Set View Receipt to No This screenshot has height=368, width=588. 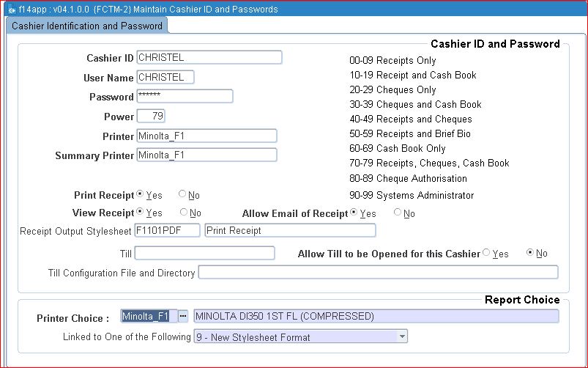[182, 213]
